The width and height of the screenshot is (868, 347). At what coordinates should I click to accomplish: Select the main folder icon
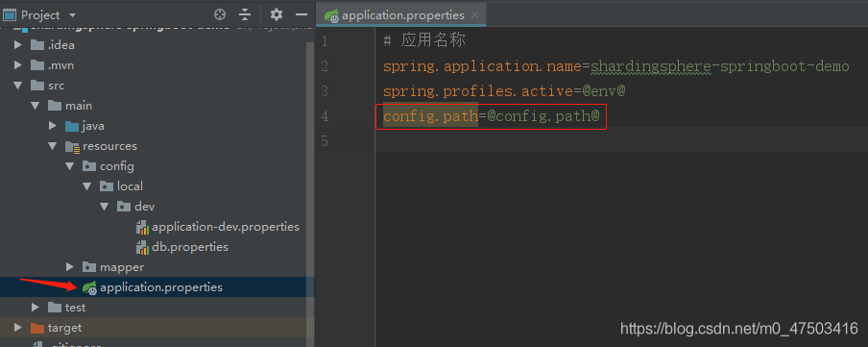54,106
